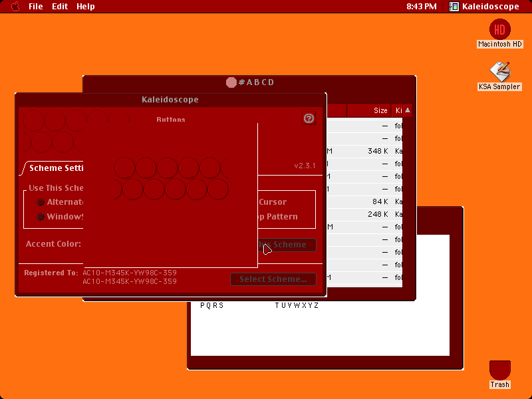
Task: Click the Cursor option label
Action: tap(273, 202)
